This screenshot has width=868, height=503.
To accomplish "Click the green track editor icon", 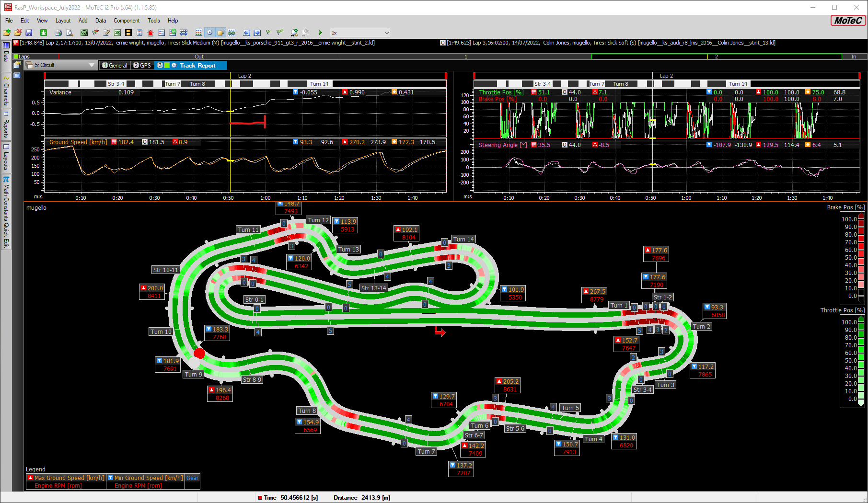I will [x=84, y=33].
